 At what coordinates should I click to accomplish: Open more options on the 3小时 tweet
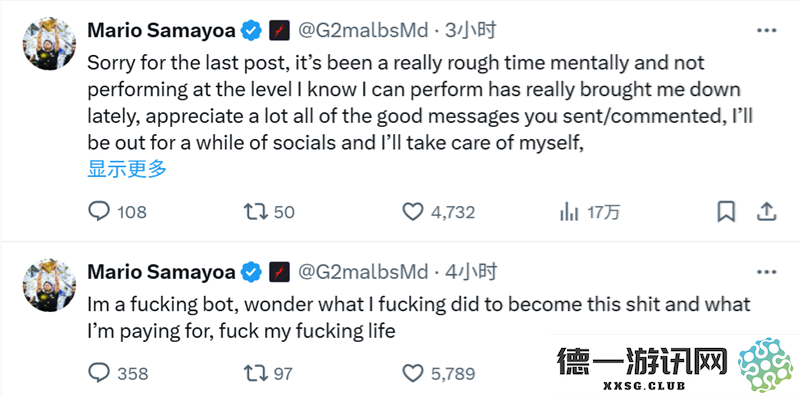pos(766,31)
